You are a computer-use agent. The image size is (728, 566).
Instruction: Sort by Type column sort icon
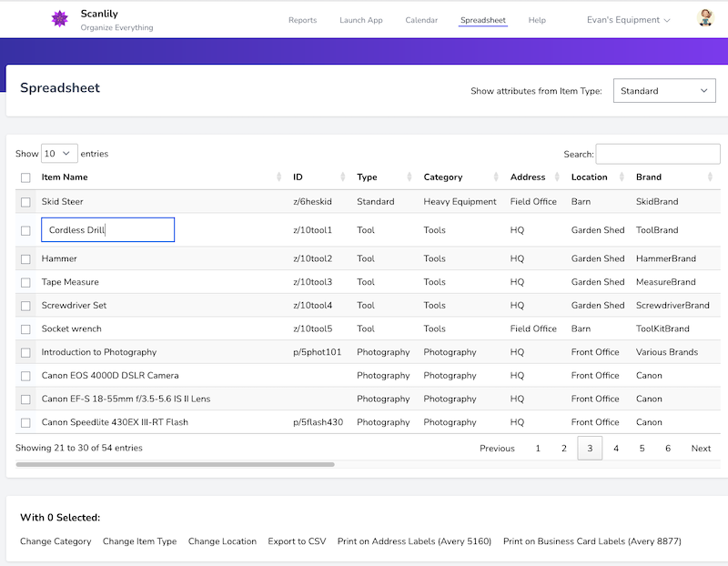410,177
